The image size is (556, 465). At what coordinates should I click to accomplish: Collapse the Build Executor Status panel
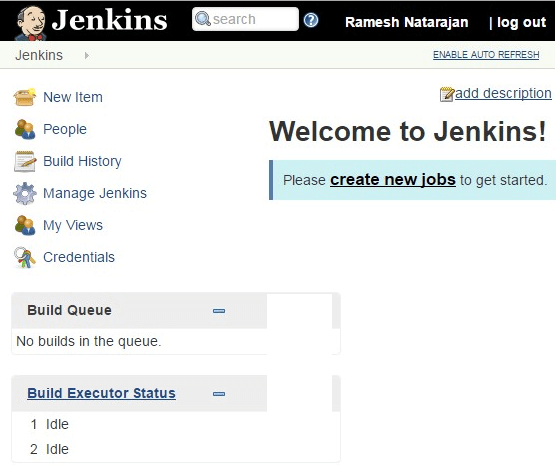click(x=219, y=394)
